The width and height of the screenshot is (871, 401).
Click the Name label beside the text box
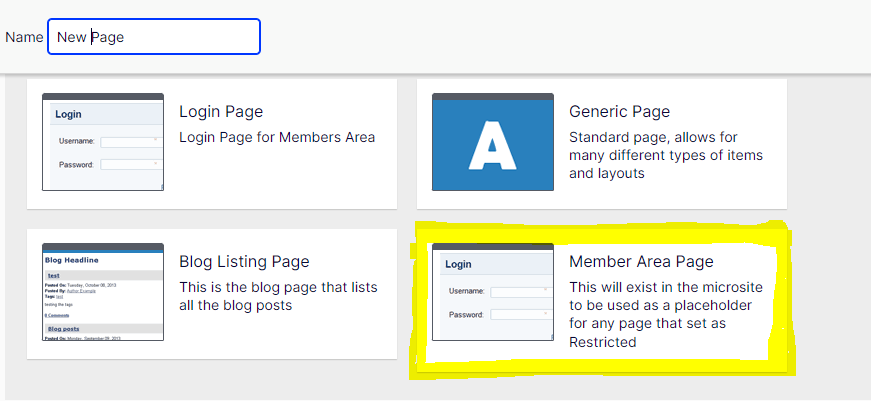coord(24,37)
